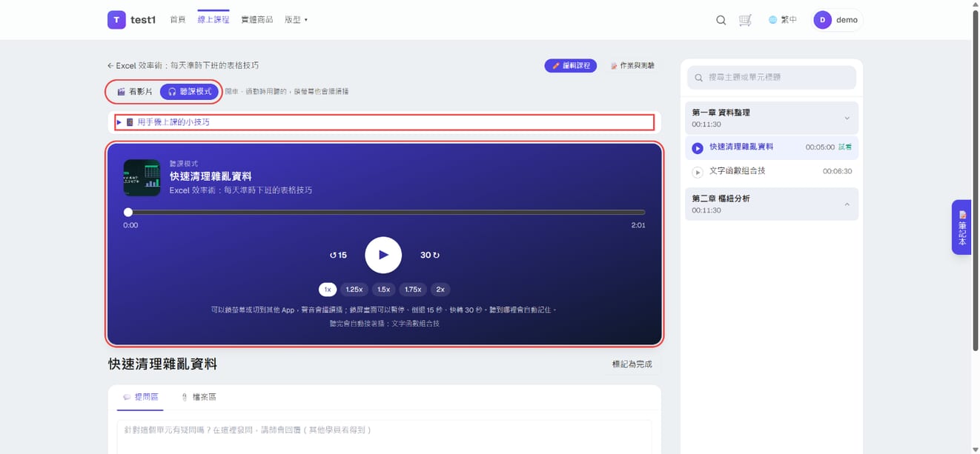Viewport: 980px width, 454px height.
Task: Click 00:06:30 lesson duration
Action: [837, 171]
